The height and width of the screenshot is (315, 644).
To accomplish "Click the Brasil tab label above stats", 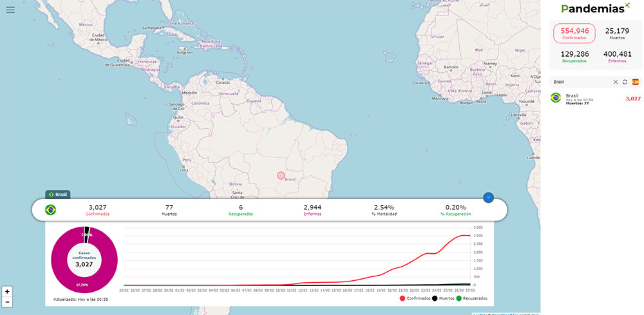I will 58,194.
